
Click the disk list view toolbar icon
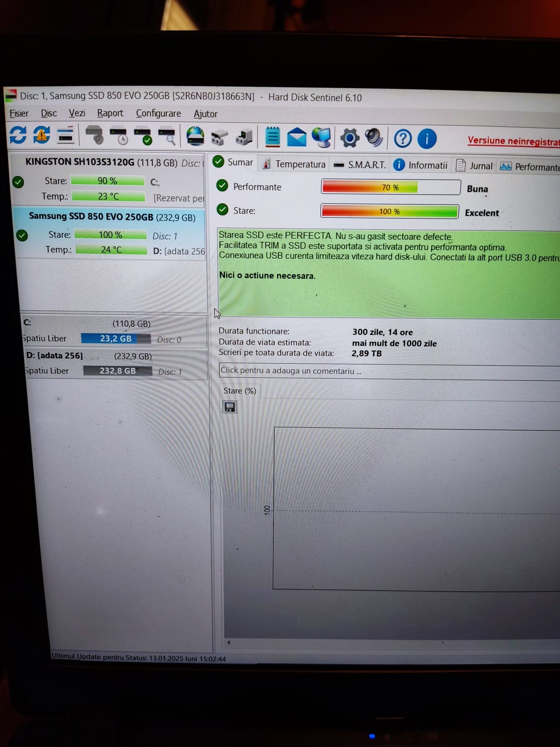pos(66,135)
